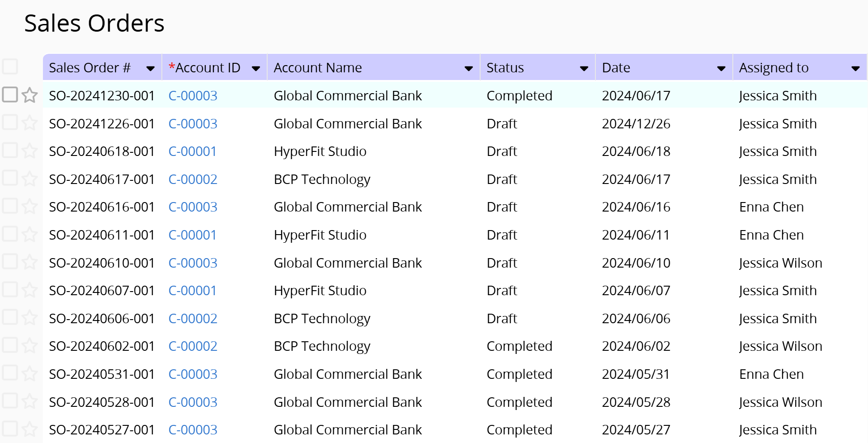Open account C-00003 link for SO-20241230-001
The image size is (868, 443).
point(193,96)
